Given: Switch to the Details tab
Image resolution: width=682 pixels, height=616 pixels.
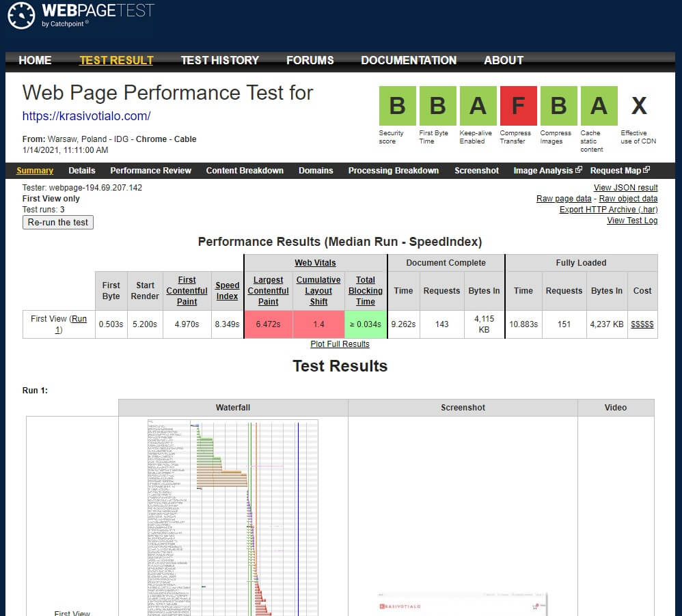Looking at the screenshot, I should click(82, 171).
